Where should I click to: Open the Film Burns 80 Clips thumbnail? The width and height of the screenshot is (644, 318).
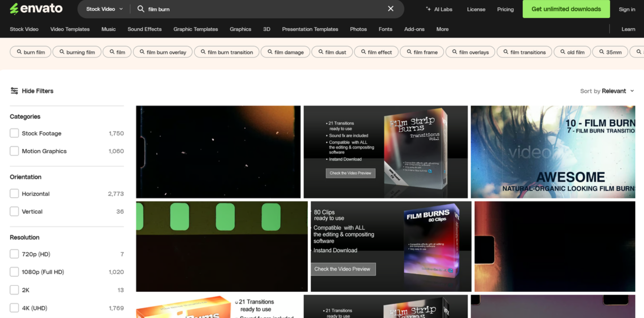(391, 246)
